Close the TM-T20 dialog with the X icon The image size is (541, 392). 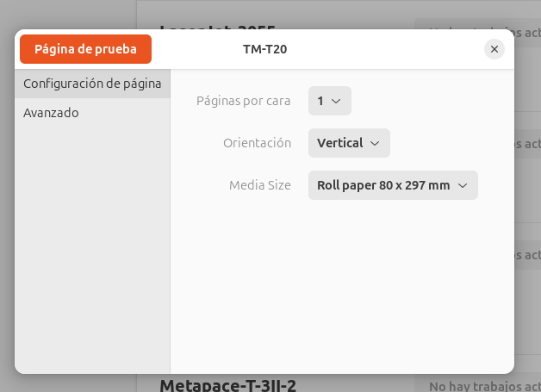click(494, 49)
